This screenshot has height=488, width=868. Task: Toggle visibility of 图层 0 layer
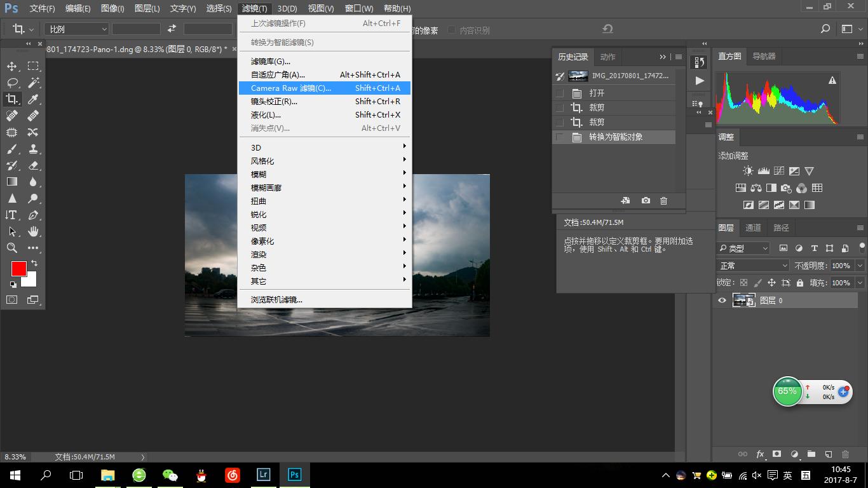(721, 300)
